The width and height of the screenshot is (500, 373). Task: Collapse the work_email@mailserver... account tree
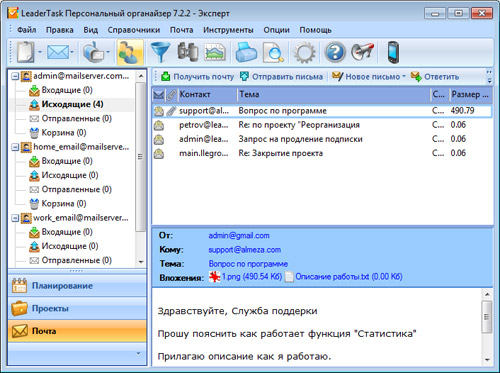point(15,218)
